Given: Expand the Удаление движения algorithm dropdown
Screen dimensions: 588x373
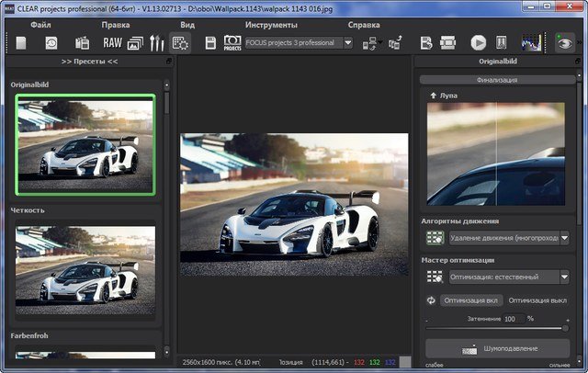Looking at the screenshot, I should tap(506, 238).
